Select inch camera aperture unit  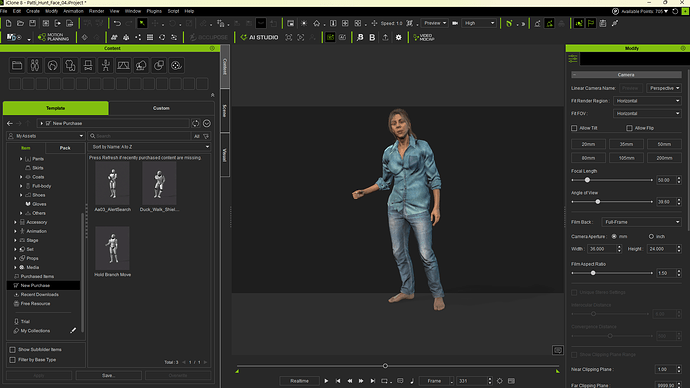651,237
